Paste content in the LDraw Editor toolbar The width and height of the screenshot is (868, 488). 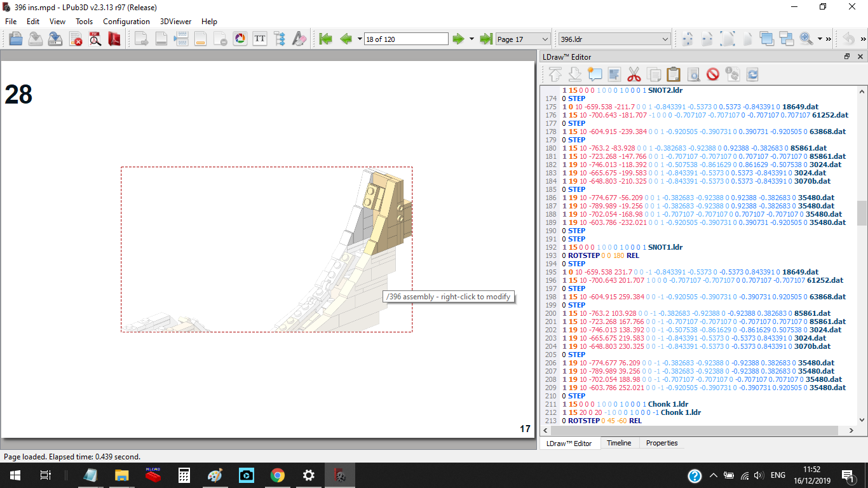[673, 74]
